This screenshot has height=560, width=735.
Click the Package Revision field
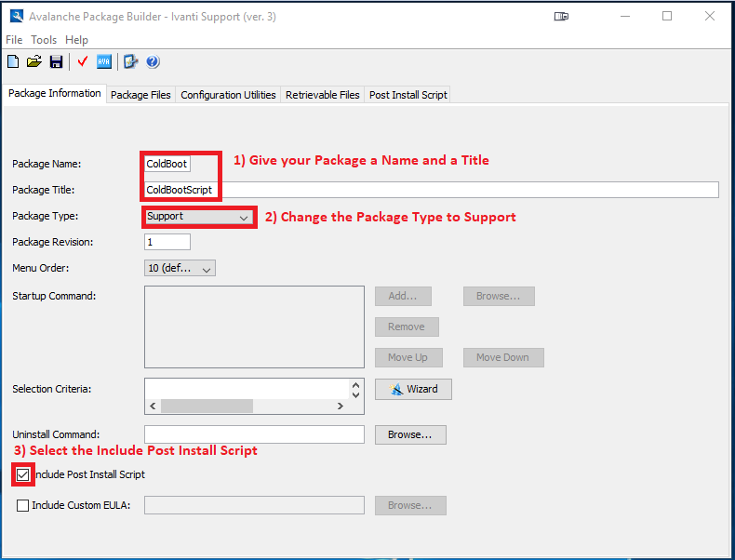pyautogui.click(x=167, y=242)
